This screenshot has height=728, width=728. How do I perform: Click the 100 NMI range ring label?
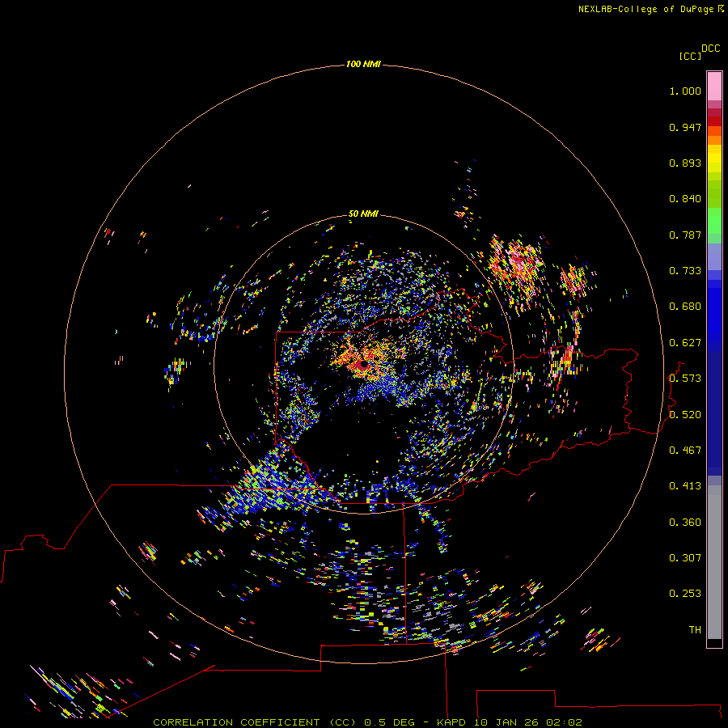363,64
